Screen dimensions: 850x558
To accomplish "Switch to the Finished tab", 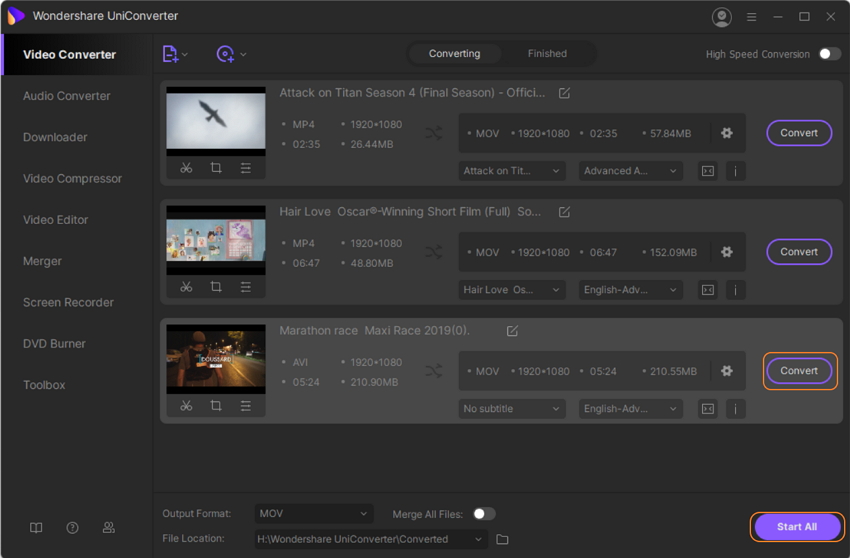I will coord(547,54).
